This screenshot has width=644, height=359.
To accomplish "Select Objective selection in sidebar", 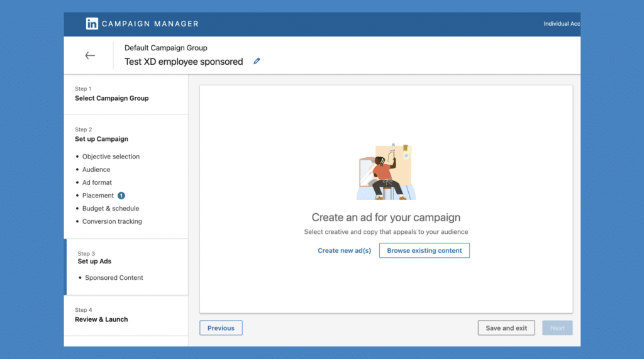I will [x=111, y=157].
